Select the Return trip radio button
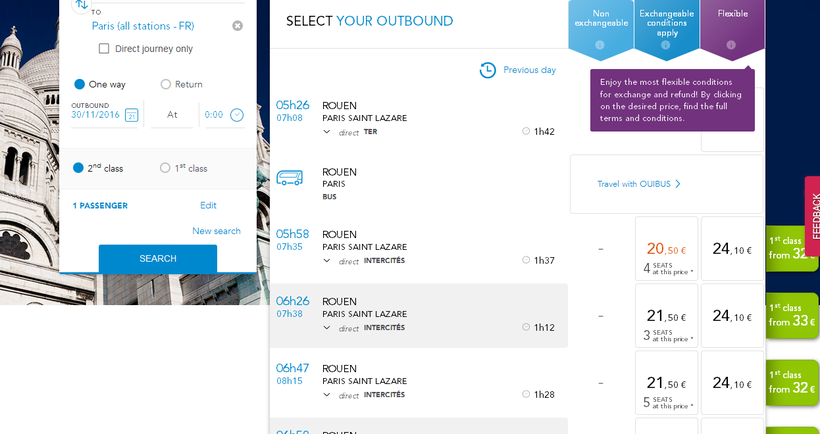Viewport: 820px width, 434px height. click(x=166, y=85)
